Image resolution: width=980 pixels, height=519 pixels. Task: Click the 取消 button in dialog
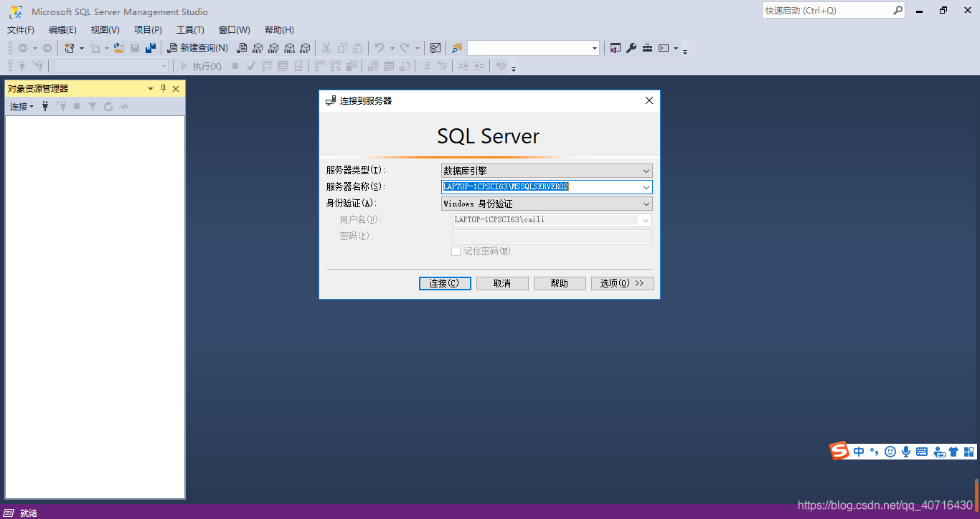click(x=502, y=283)
